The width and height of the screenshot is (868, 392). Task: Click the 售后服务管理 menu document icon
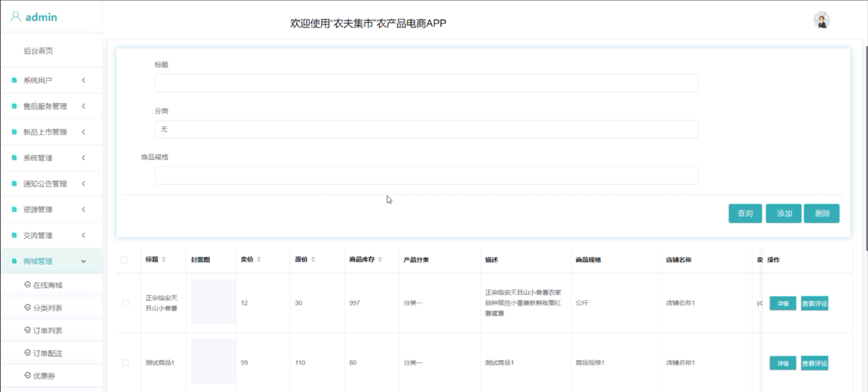tap(14, 106)
